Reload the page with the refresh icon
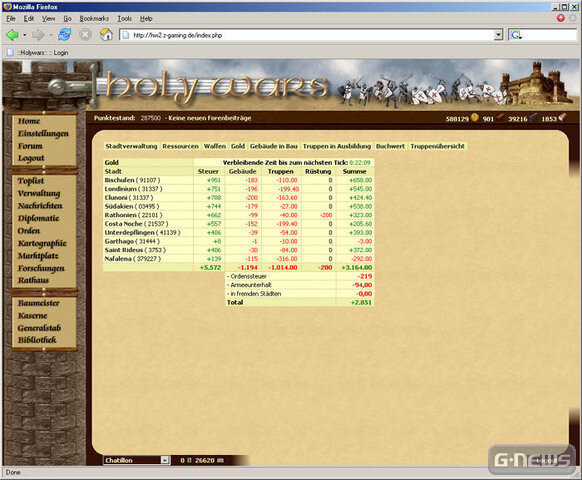Screen dimensions: 582x480 click(64, 35)
